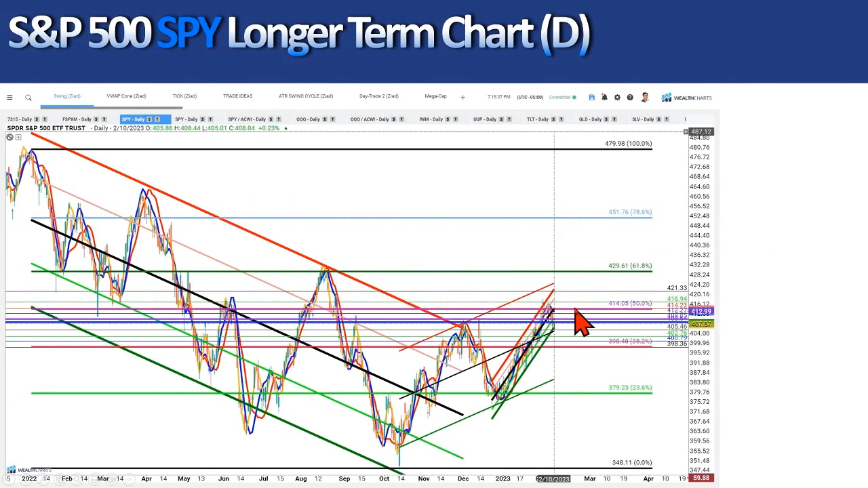Click the Connected status label
The width and height of the screenshot is (868, 488).
[559, 97]
